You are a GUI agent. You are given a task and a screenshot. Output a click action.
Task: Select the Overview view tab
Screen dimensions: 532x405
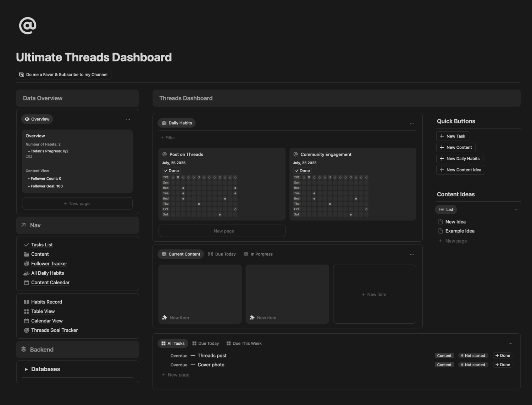[37, 119]
